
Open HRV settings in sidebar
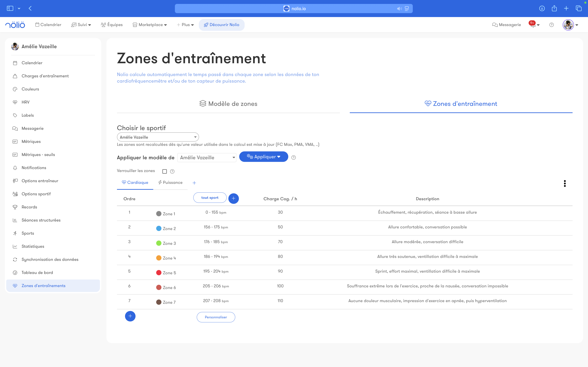(x=26, y=102)
